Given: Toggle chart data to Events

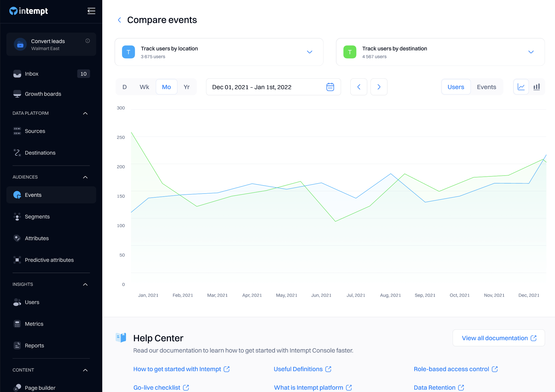Looking at the screenshot, I should 486,87.
